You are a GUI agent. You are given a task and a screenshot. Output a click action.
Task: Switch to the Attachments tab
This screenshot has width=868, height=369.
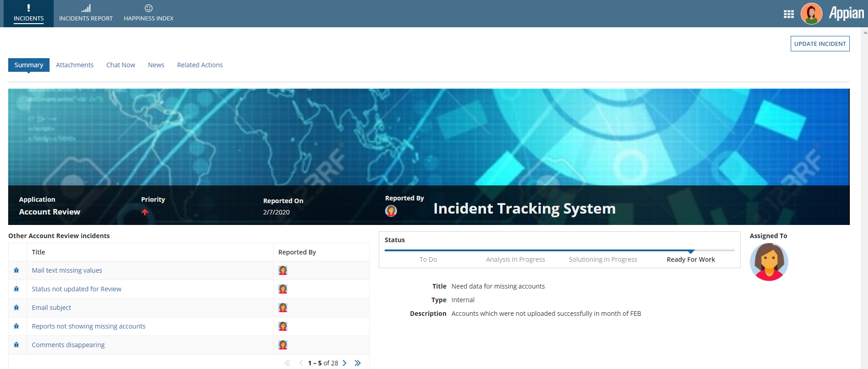75,65
